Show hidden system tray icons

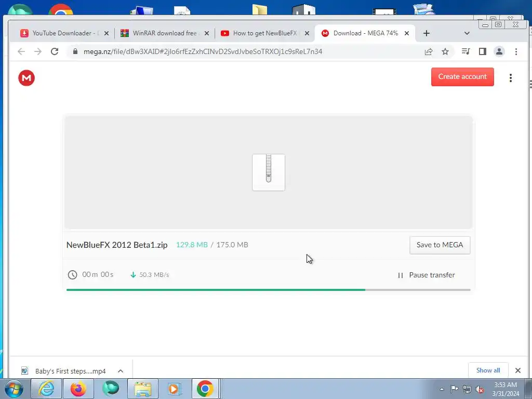tap(442, 389)
